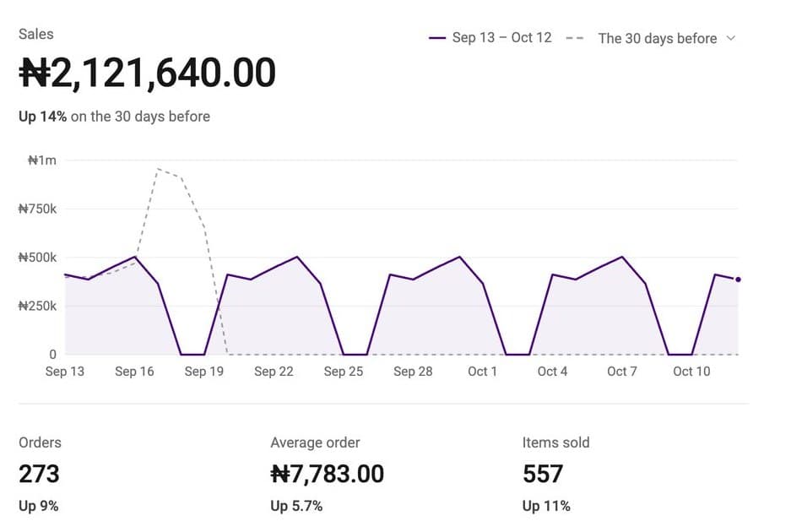Screen dimensions: 791x532
Task: Click the Average order label
Action: pyautogui.click(x=315, y=442)
